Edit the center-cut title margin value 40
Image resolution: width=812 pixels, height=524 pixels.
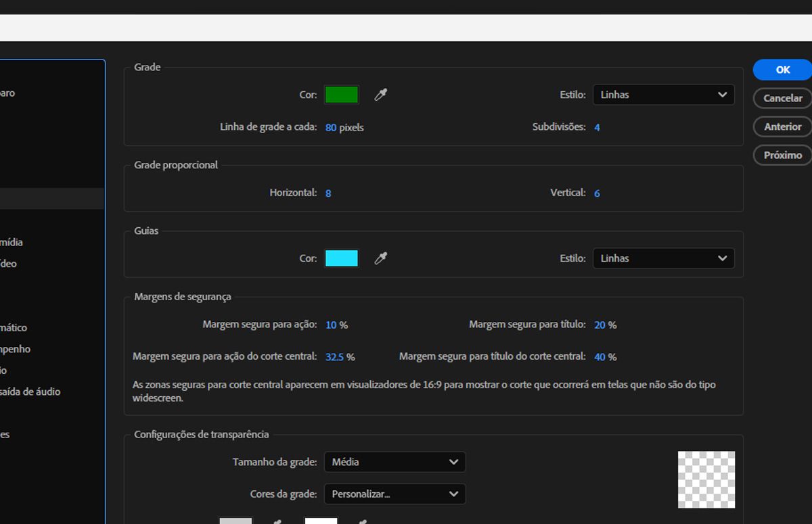(x=600, y=357)
